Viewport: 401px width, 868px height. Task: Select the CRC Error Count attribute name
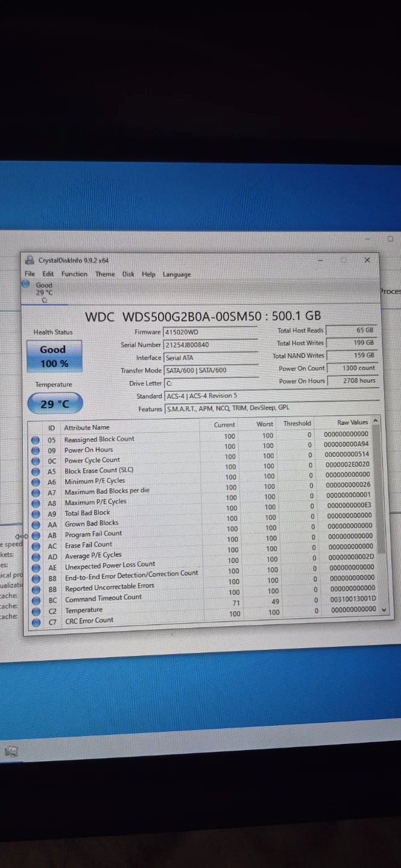click(89, 620)
